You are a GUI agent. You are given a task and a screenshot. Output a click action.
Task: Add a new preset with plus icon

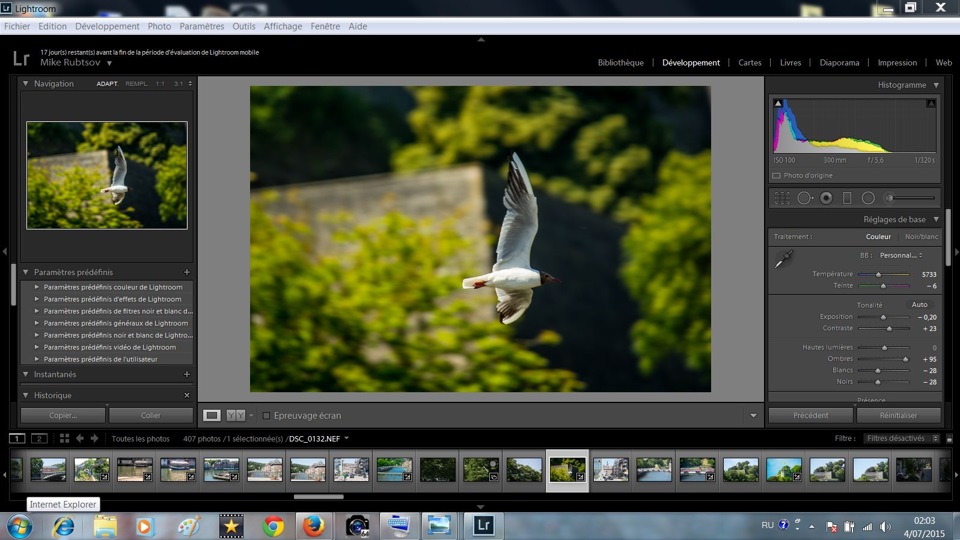(187, 272)
